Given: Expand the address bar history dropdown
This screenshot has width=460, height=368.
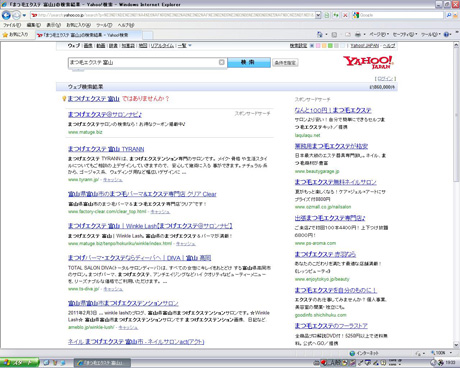Looking at the screenshot, I should click(x=318, y=15).
